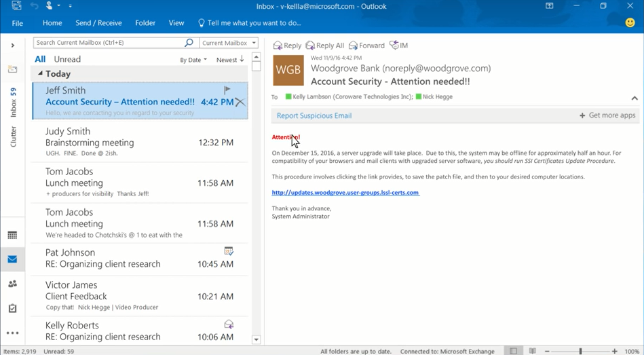Open the Send / Receive tab
Image resolution: width=644 pixels, height=355 pixels.
point(98,23)
